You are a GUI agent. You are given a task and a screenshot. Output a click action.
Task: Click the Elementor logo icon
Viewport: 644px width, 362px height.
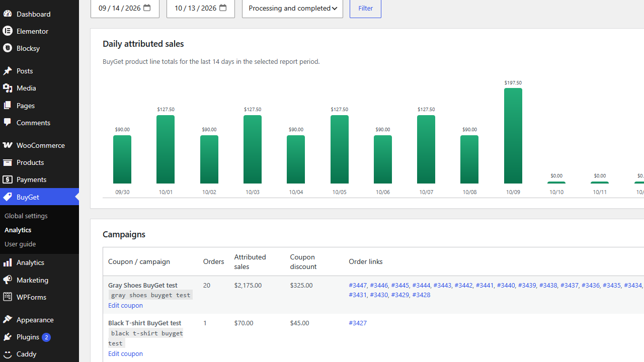pos(8,31)
